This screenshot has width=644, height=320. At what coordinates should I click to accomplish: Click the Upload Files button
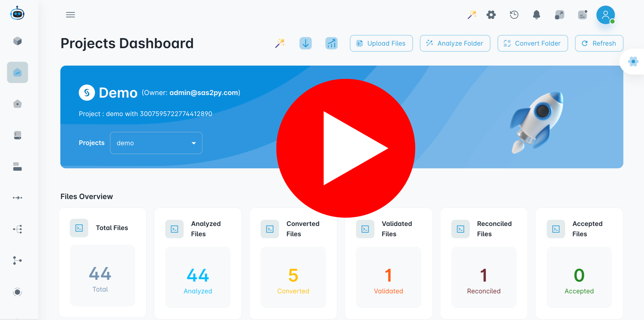click(x=381, y=43)
